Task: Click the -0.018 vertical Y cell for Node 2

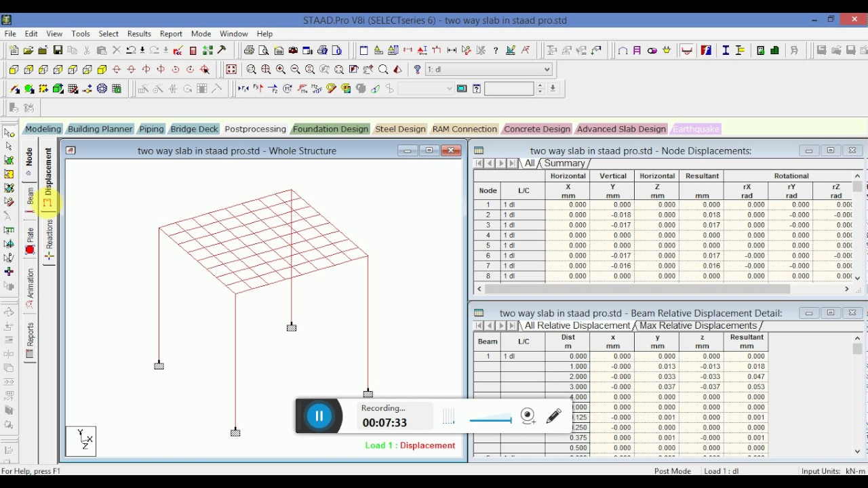Action: tap(612, 215)
